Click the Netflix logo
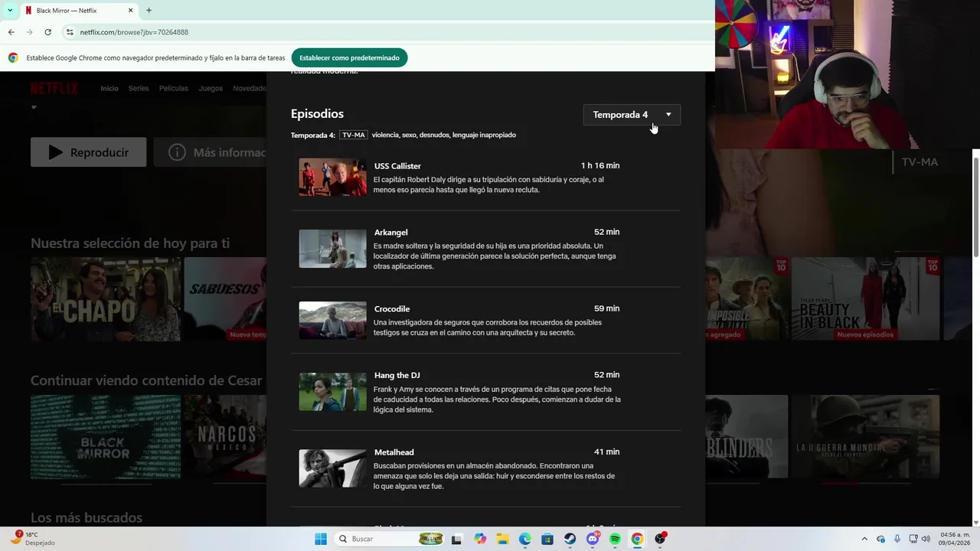Viewport: 980px width, 551px height. click(54, 88)
